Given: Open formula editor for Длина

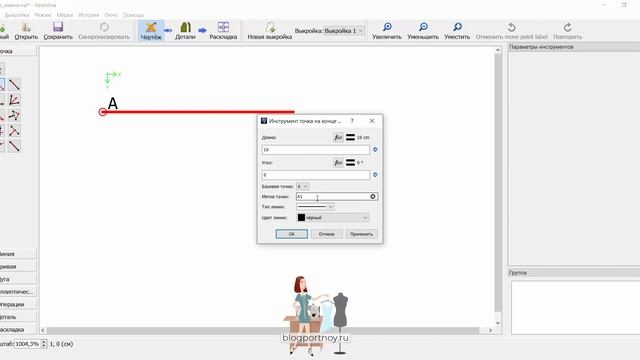Looking at the screenshot, I should coord(338,138).
